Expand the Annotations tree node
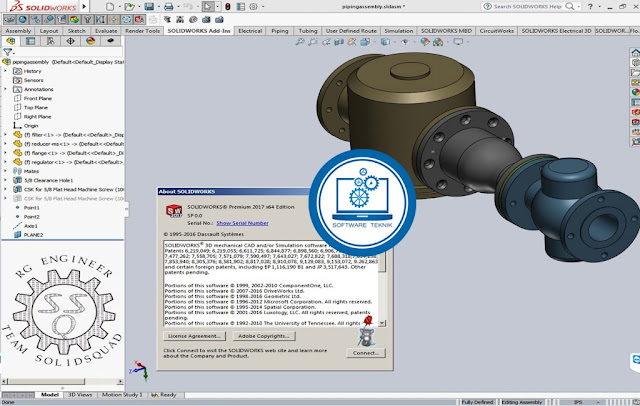640x406 pixels. [x=5, y=89]
